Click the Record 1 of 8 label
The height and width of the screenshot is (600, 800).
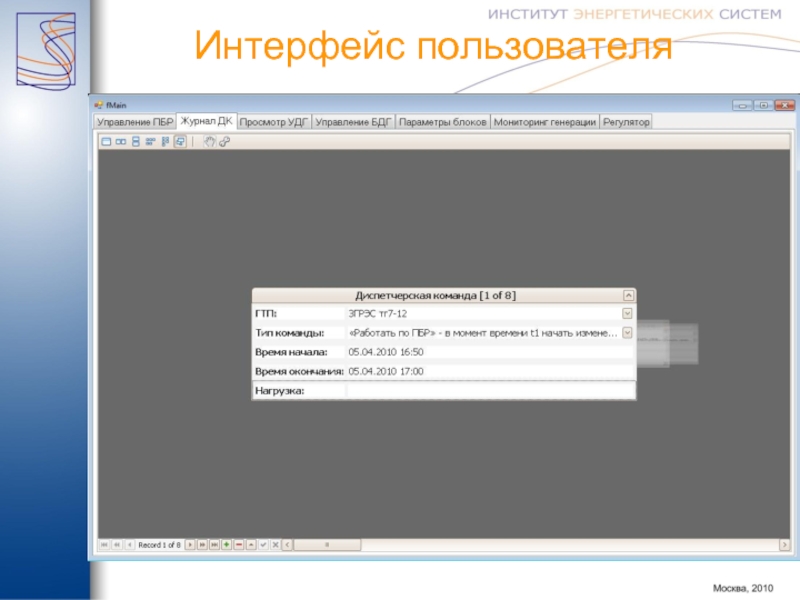click(159, 545)
